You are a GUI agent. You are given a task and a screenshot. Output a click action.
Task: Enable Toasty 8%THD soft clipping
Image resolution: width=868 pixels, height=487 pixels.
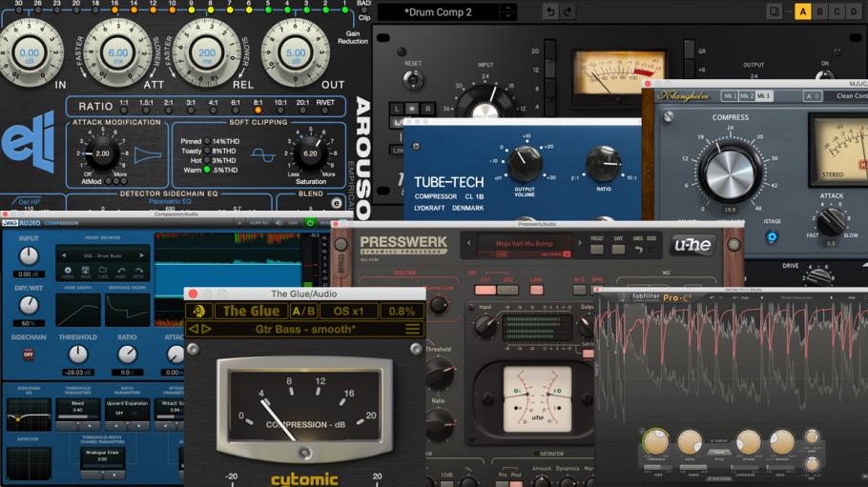(x=209, y=151)
